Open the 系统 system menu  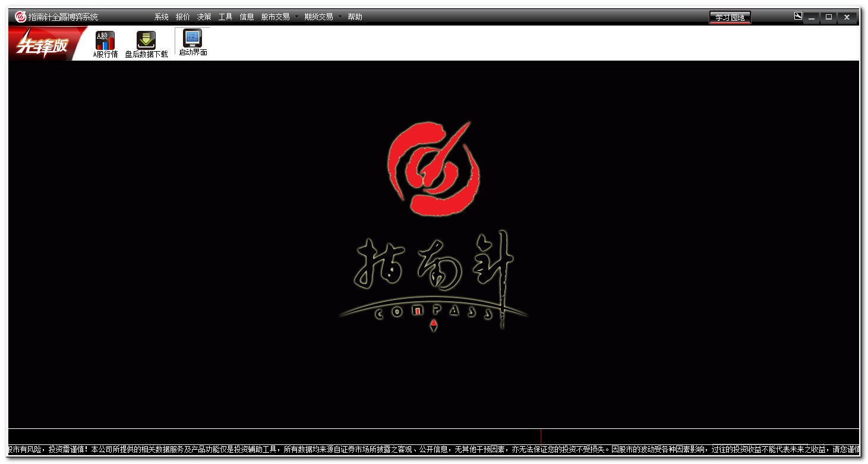pyautogui.click(x=161, y=17)
